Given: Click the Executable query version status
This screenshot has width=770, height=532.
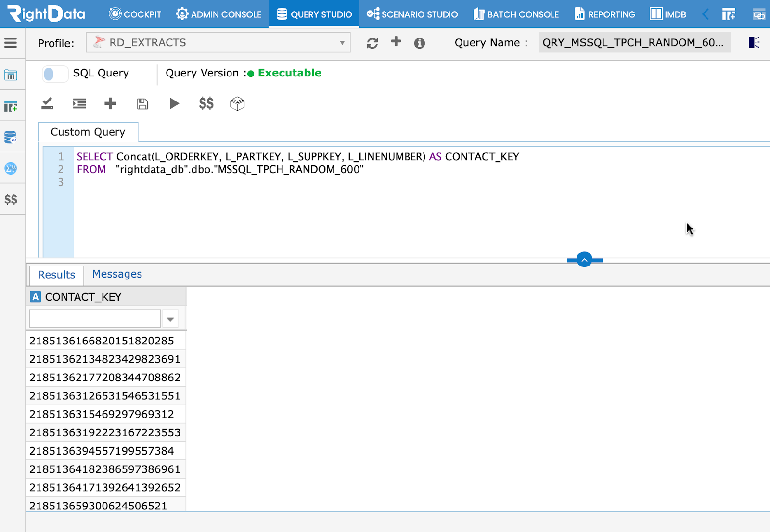Looking at the screenshot, I should 290,73.
